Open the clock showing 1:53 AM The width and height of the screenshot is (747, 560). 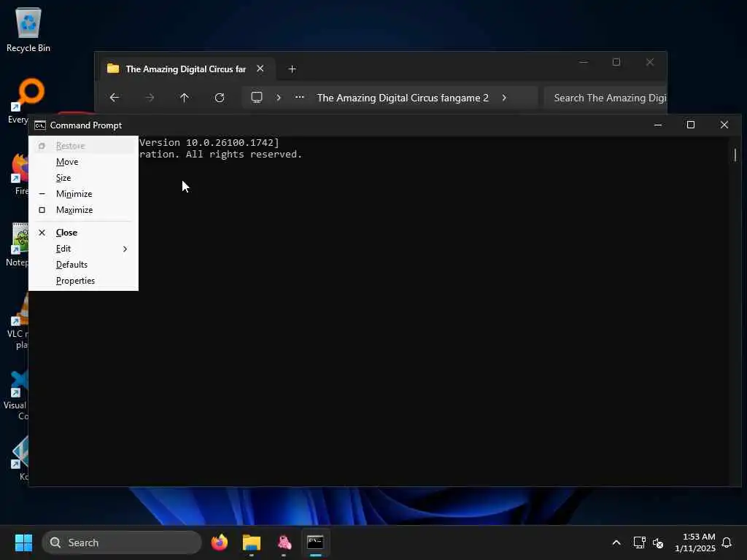click(x=695, y=542)
